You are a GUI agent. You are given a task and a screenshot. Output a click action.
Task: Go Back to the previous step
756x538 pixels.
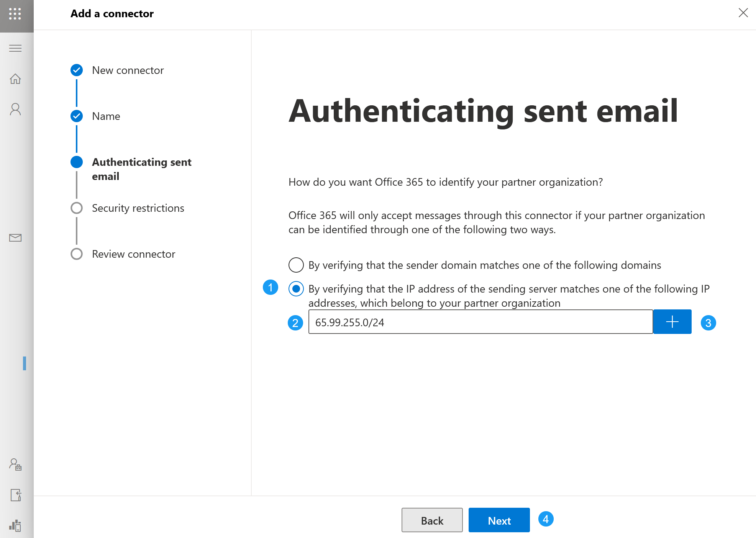(431, 520)
